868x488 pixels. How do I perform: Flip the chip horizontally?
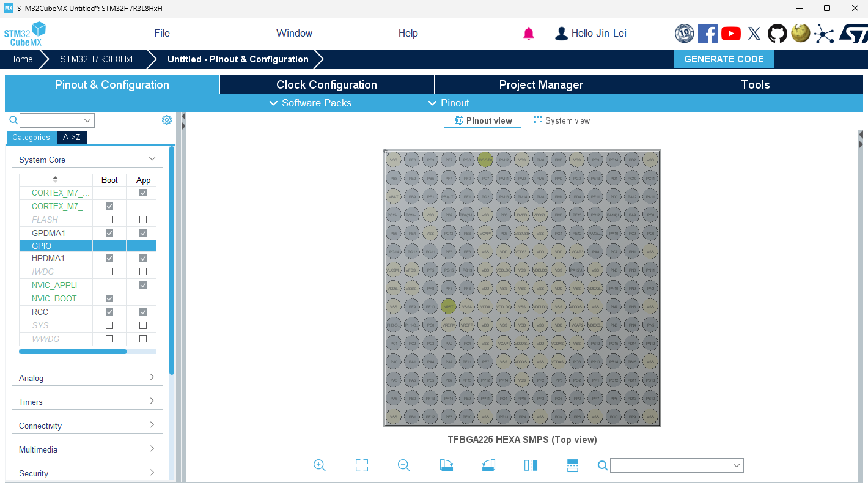[531, 465]
